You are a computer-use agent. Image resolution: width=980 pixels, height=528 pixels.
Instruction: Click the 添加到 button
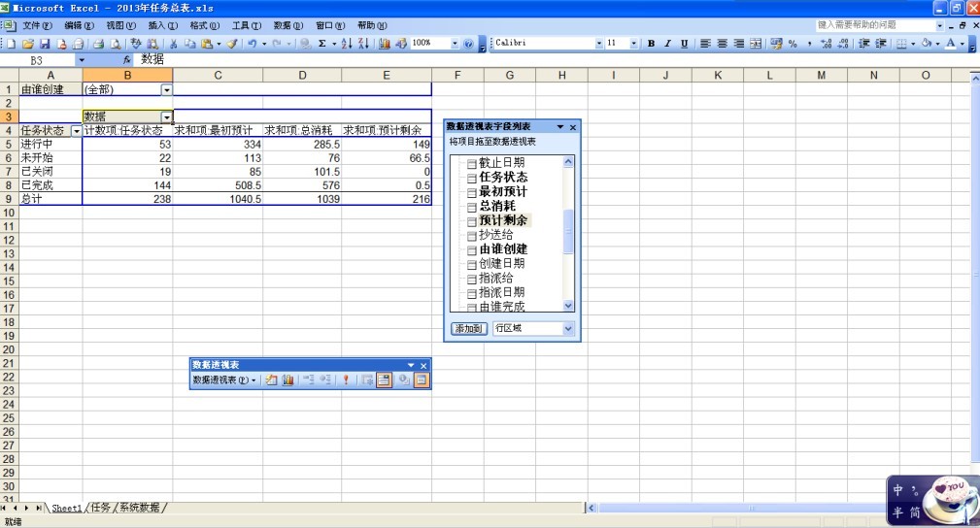(x=469, y=329)
